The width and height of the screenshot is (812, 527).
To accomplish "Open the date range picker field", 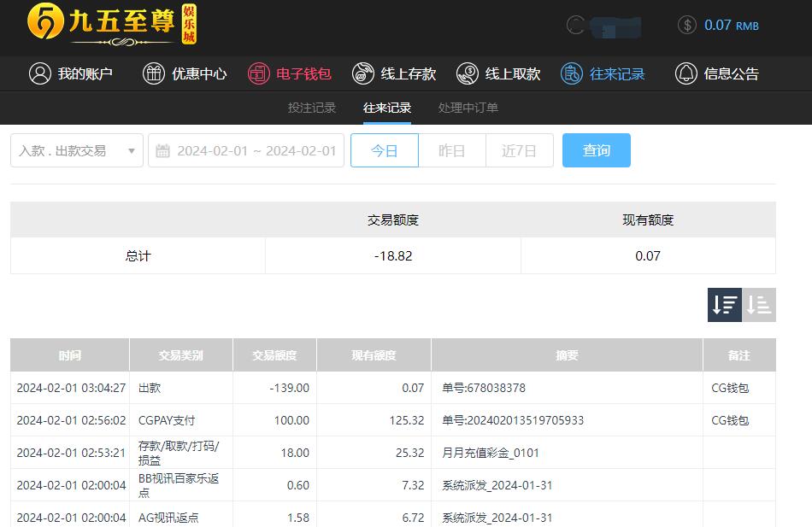I will (256, 150).
